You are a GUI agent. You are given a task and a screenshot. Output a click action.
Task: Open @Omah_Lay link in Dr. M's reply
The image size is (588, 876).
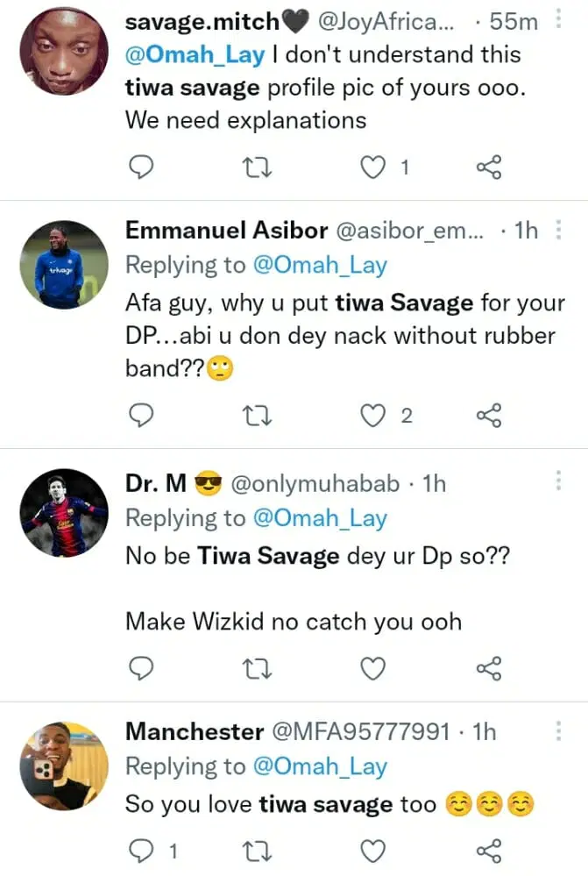coord(319,518)
